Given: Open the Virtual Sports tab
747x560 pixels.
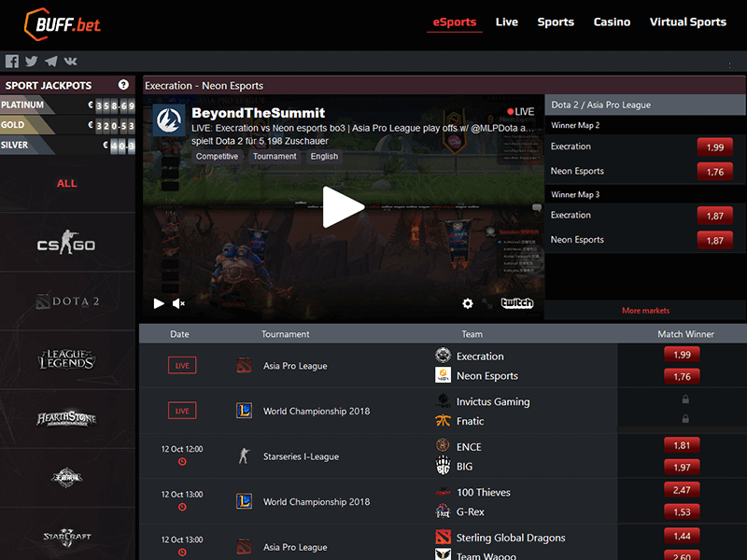Looking at the screenshot, I should pos(688,21).
